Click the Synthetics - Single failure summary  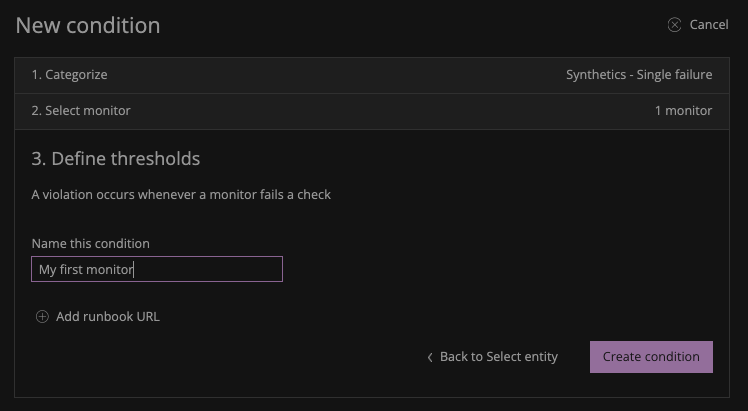[639, 75]
